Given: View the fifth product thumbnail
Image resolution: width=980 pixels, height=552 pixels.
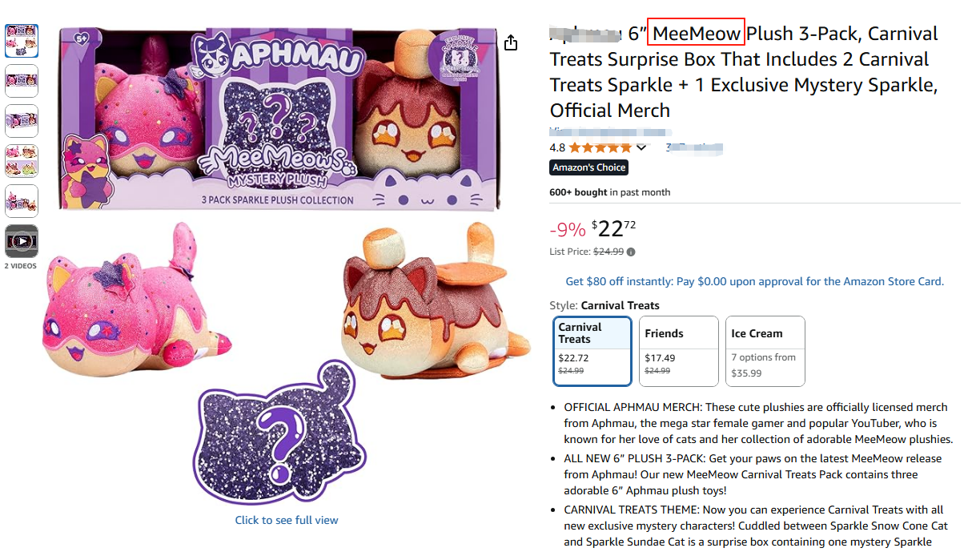Looking at the screenshot, I should tap(22, 201).
